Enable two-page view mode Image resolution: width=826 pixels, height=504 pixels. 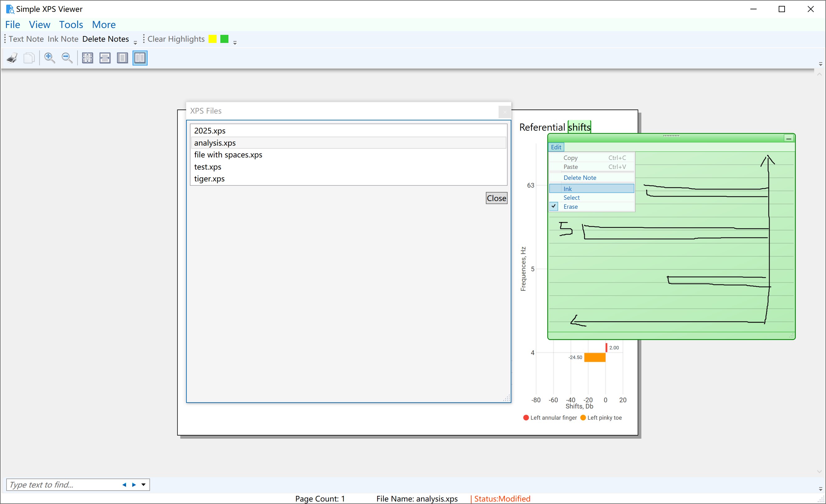[x=140, y=58]
